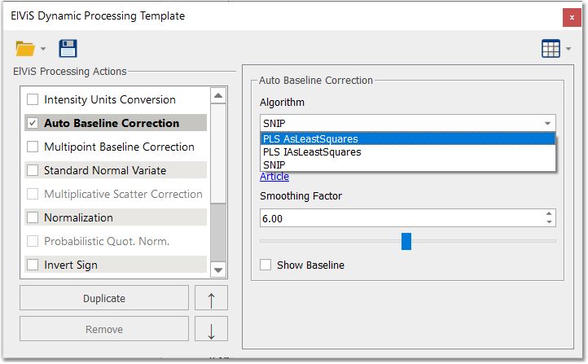588x364 pixels.
Task: Enable the Invert Sign checkbox
Action: click(33, 265)
